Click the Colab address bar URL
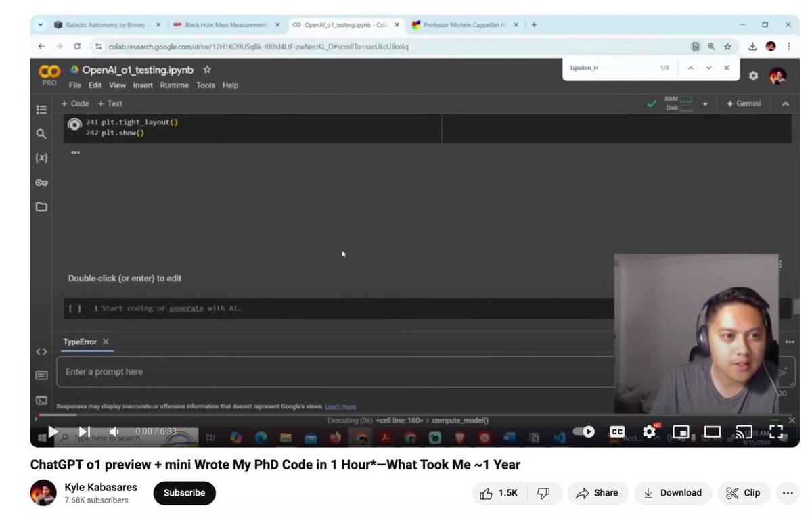 (x=258, y=47)
